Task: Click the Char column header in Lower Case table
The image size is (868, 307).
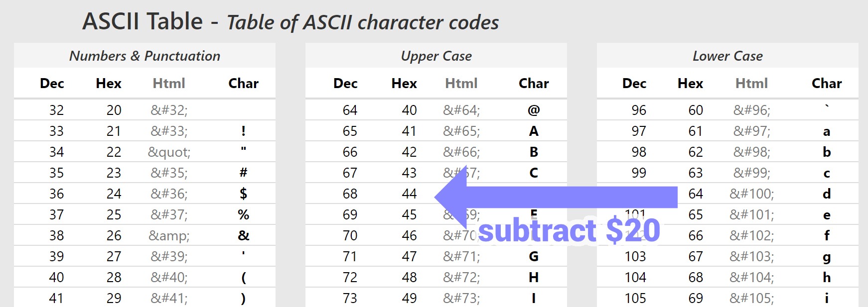Action: 827,83
